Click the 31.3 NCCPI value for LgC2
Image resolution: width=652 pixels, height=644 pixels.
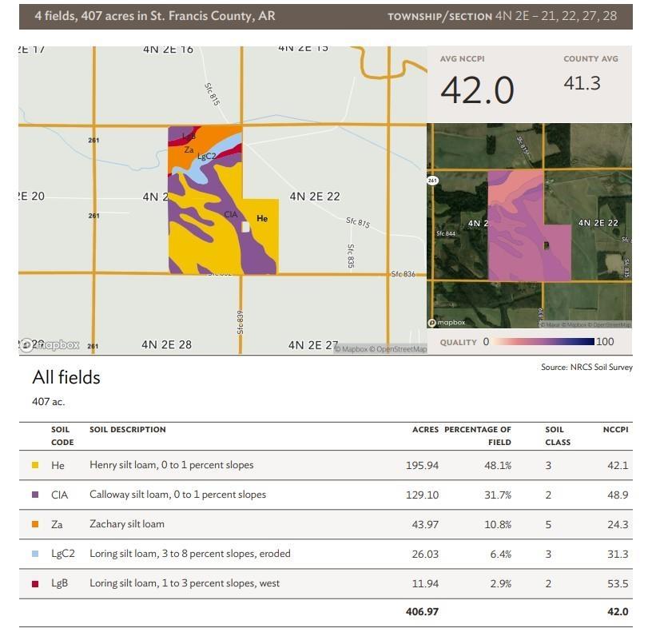pos(618,554)
